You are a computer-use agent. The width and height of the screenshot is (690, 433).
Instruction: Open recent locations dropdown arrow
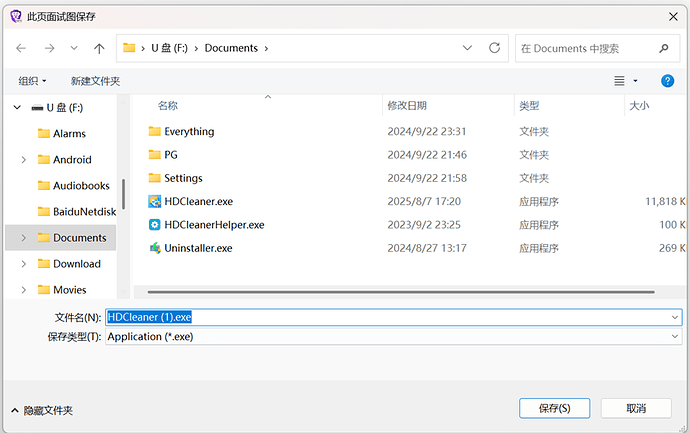coord(74,48)
